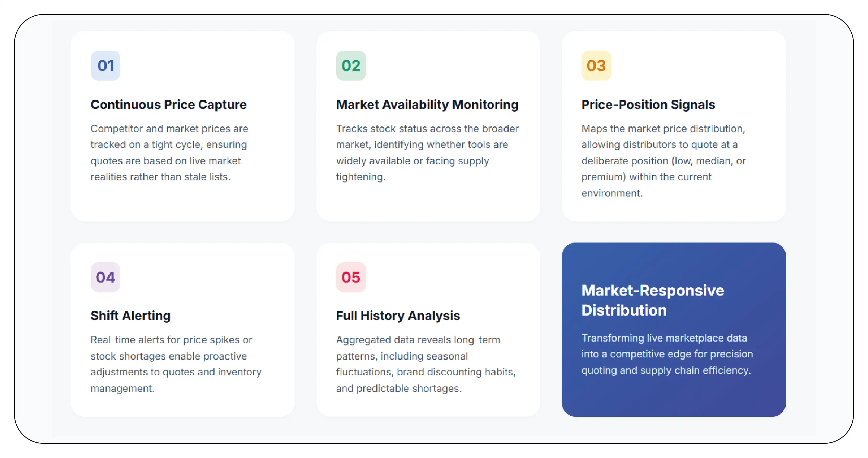868x458 pixels.
Task: Click the real-time alerts description text
Action: [x=176, y=364]
